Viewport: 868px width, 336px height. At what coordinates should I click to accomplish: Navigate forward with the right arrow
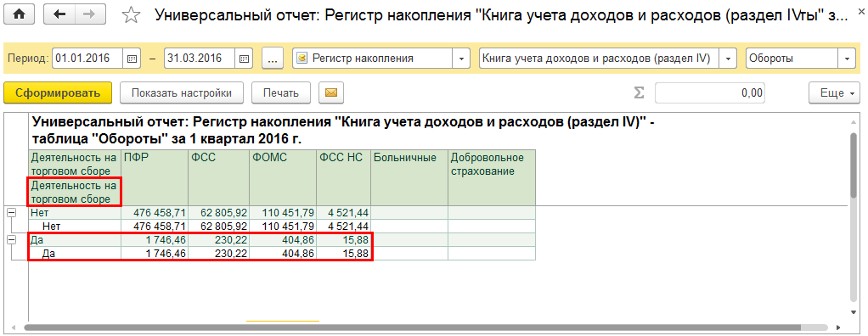pos(90,15)
